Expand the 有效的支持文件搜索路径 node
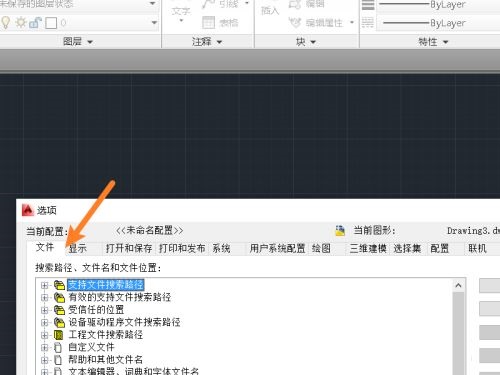Viewport: 500px width, 375px height. pyautogui.click(x=44, y=297)
